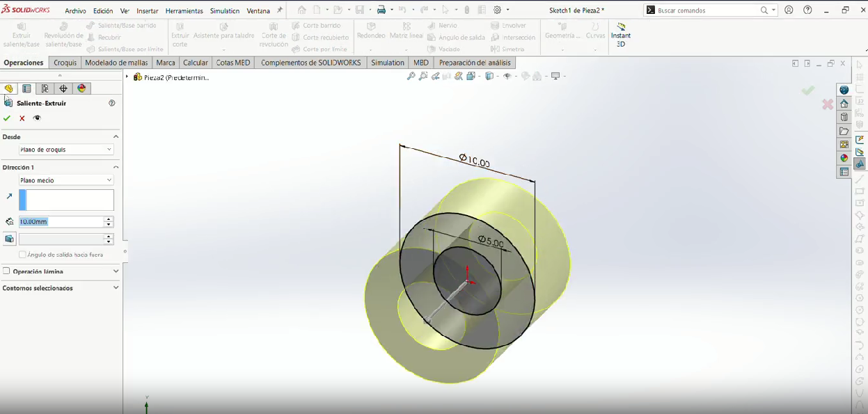868x414 pixels.
Task: Open the Cotas MBD tab
Action: [x=233, y=63]
